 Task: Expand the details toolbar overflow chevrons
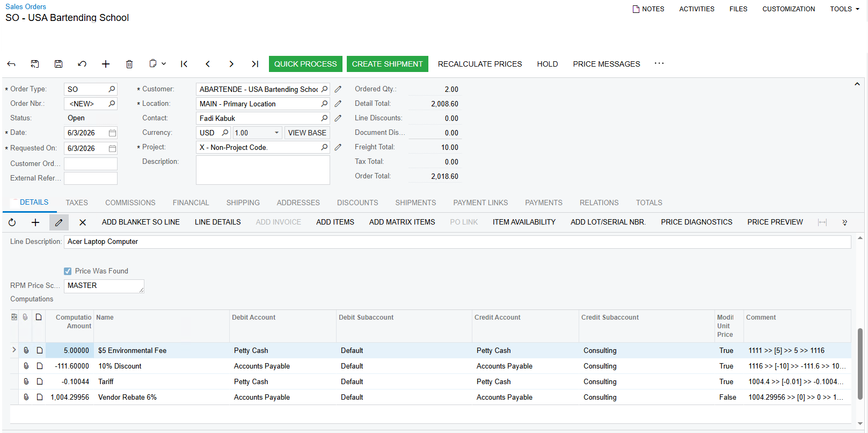[844, 222]
